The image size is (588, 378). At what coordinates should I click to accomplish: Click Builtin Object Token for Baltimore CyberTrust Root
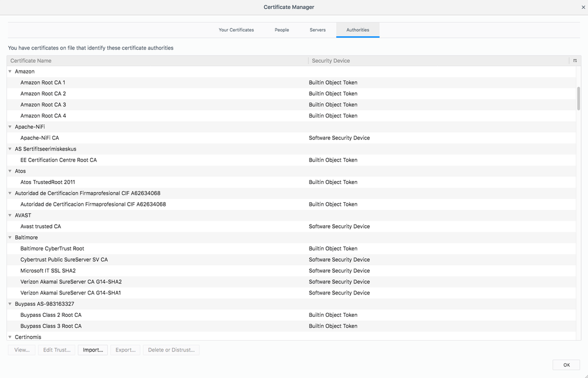333,249
